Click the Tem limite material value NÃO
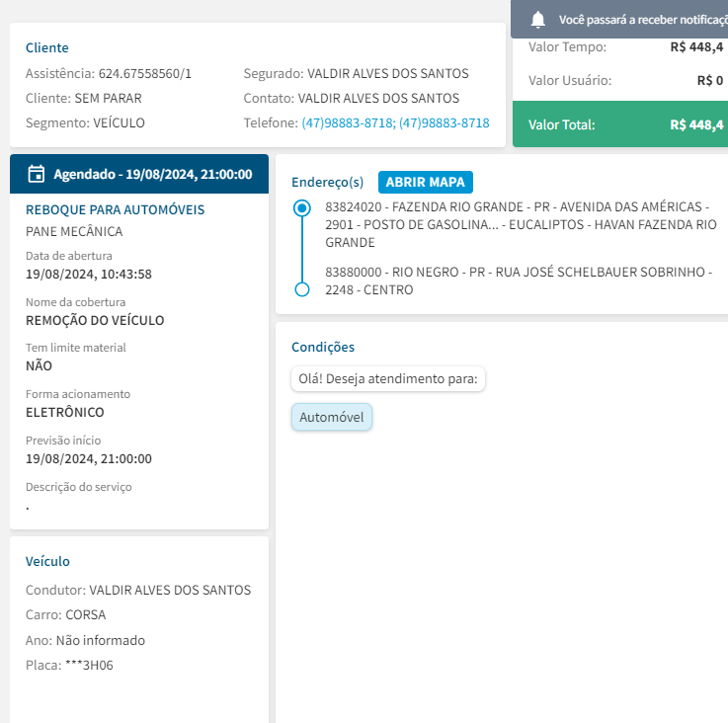 pos(39,365)
